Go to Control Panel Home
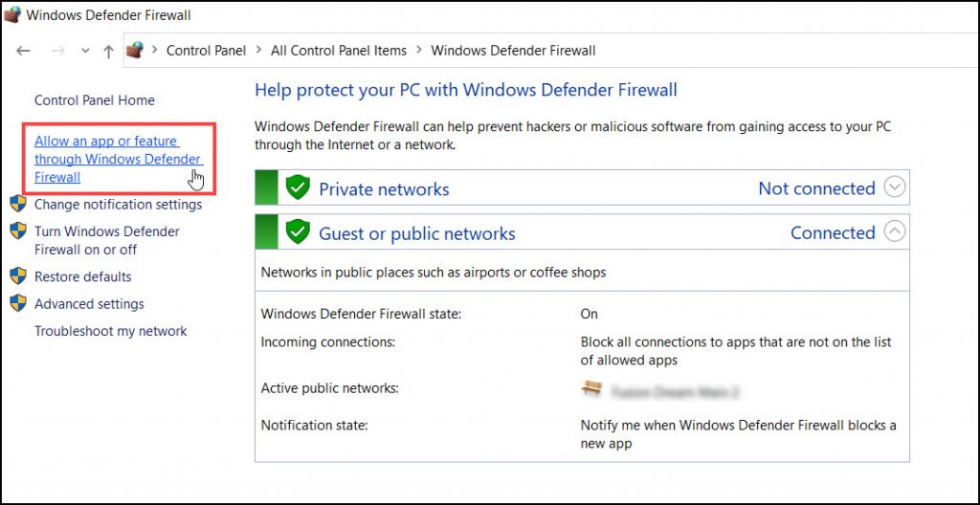Image resolution: width=980 pixels, height=505 pixels. [95, 100]
